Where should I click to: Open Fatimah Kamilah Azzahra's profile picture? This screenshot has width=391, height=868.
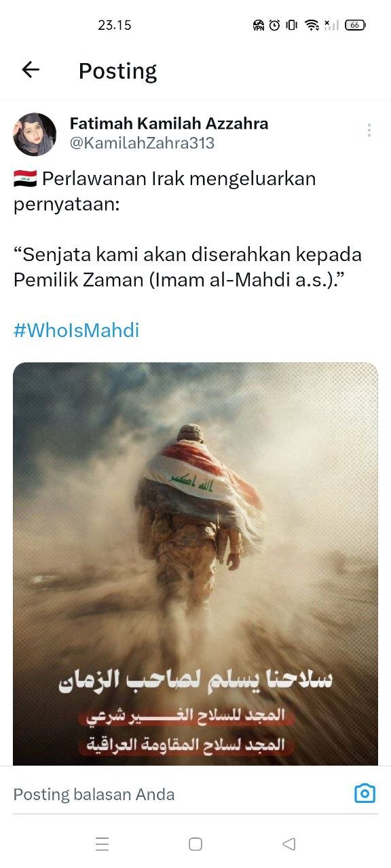(x=35, y=134)
